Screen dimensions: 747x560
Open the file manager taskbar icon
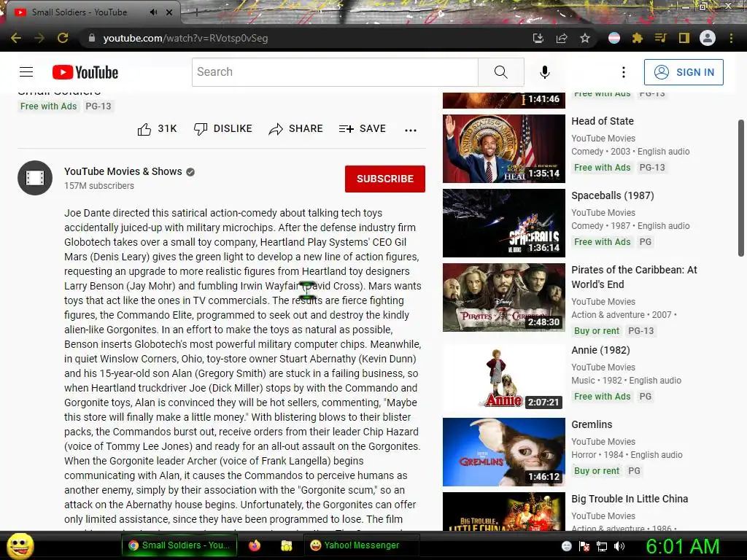click(x=286, y=545)
